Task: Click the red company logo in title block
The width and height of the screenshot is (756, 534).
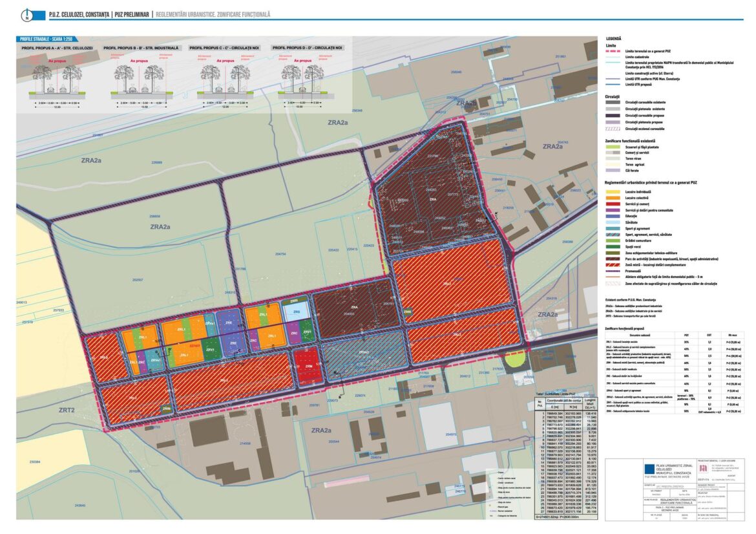Action: [x=703, y=468]
